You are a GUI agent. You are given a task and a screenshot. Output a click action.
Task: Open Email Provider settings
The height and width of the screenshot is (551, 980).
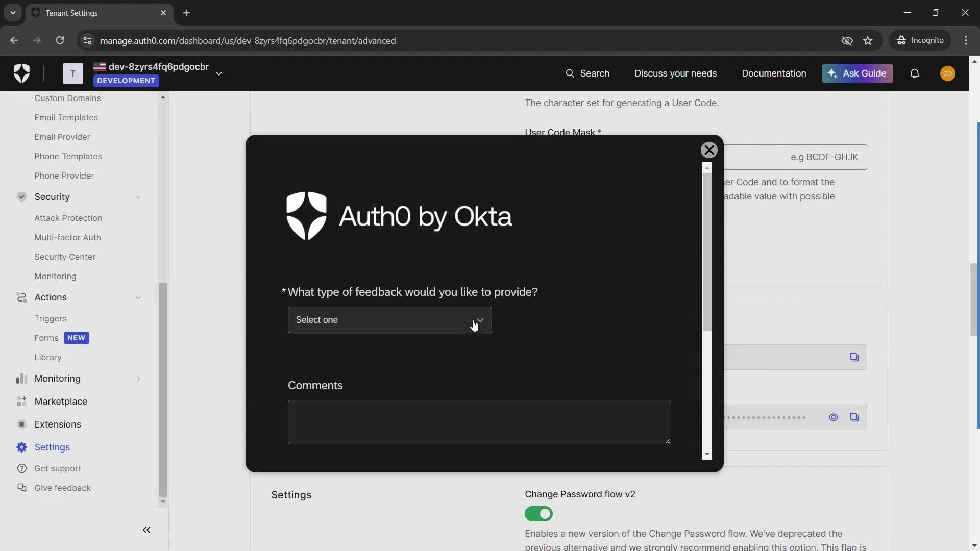coord(62,137)
